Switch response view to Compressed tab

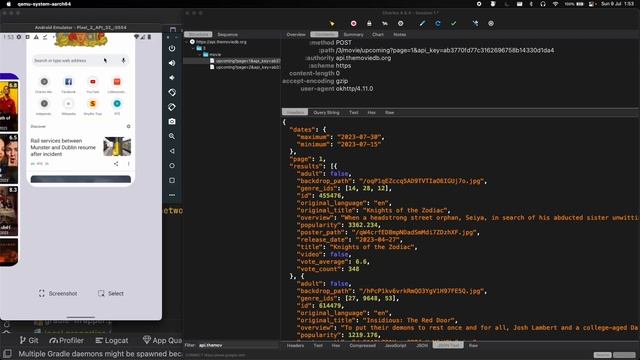pyautogui.click(x=362, y=345)
